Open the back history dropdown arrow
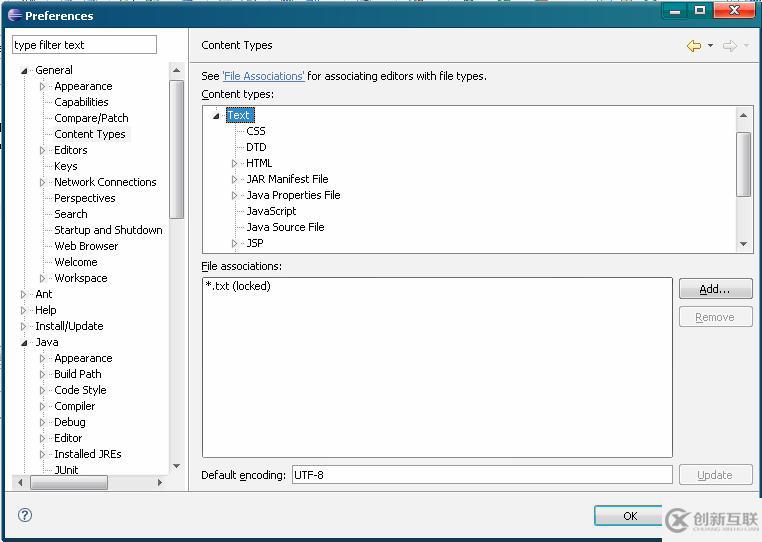The image size is (762, 542). [x=710, y=46]
